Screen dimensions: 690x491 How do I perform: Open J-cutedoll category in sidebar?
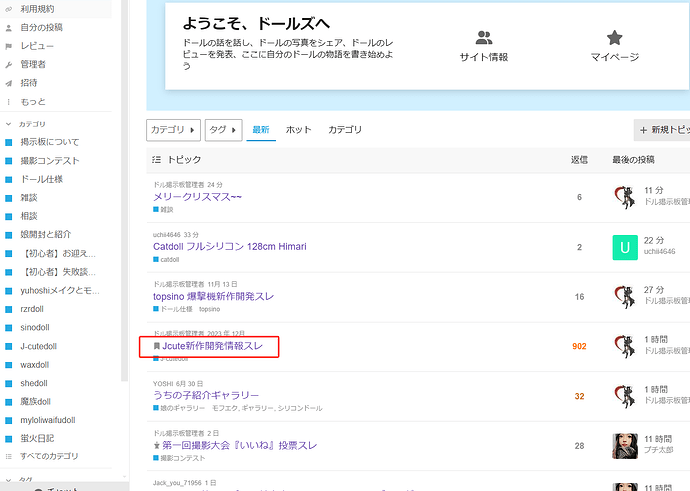pos(38,346)
